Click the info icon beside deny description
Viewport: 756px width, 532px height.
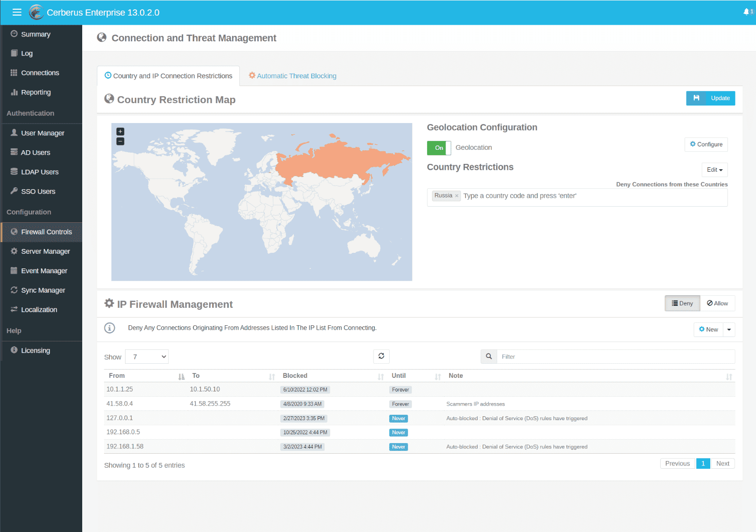pos(110,328)
